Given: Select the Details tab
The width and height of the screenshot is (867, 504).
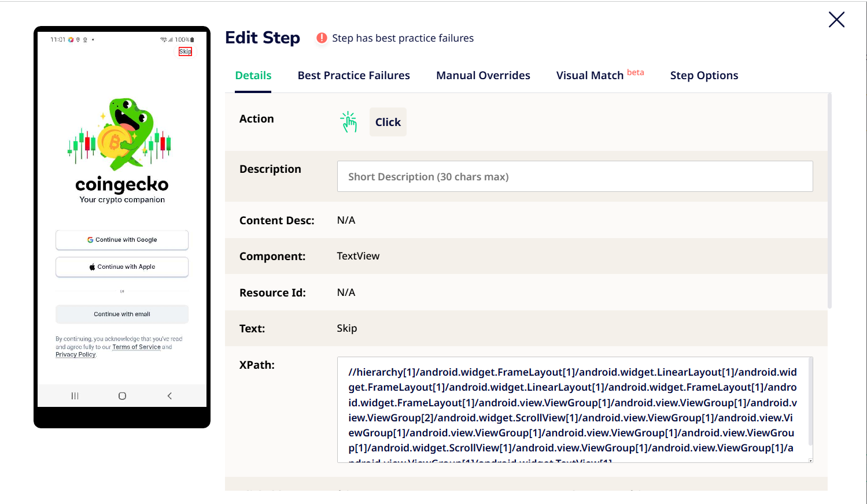Looking at the screenshot, I should tap(253, 76).
